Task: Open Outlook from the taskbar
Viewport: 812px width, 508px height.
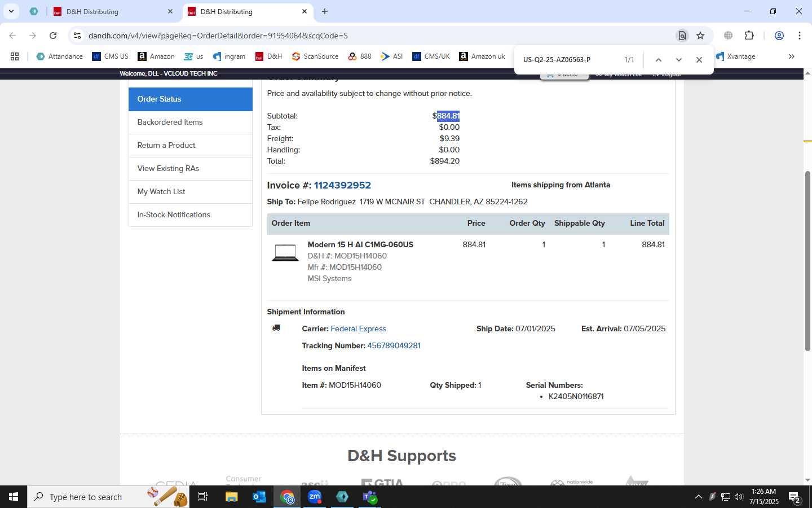Action: click(259, 497)
